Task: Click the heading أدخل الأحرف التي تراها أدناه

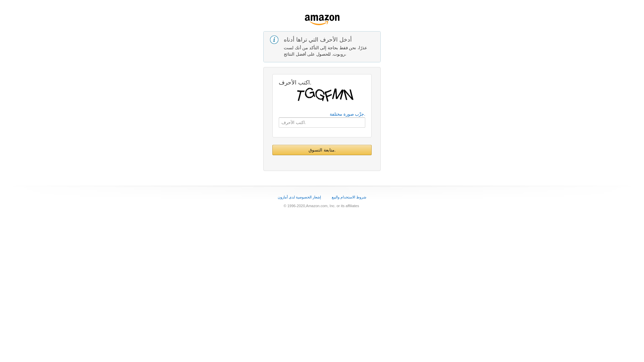Action: pos(318,40)
